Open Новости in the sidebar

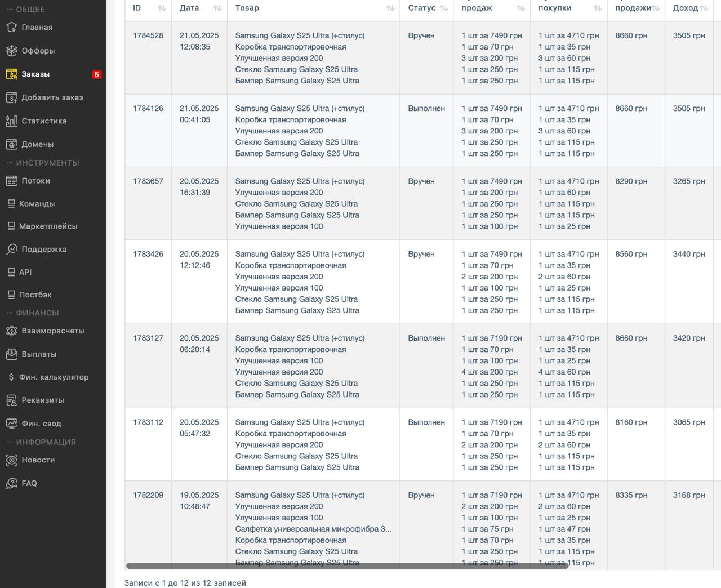pos(38,460)
